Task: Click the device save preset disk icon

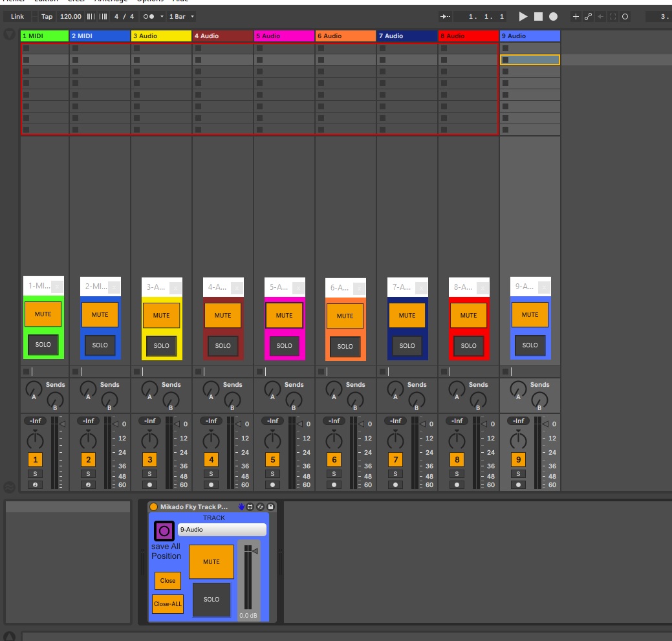Action: pos(270,506)
